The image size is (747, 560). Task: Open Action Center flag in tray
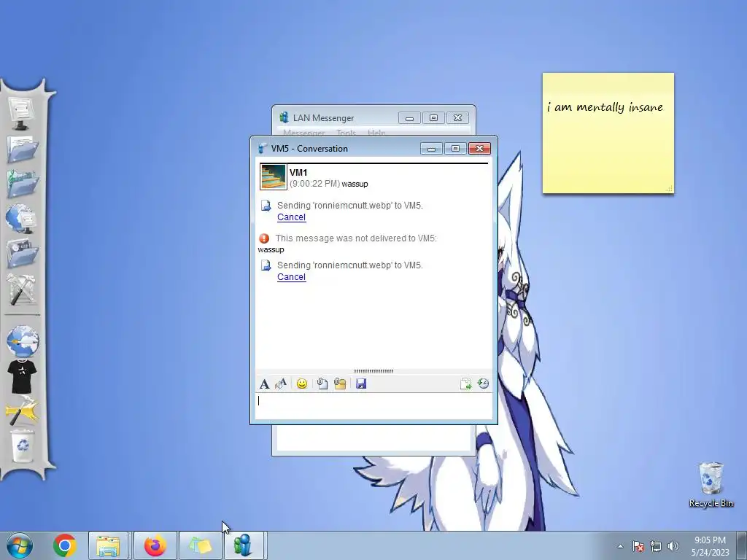pos(638,546)
